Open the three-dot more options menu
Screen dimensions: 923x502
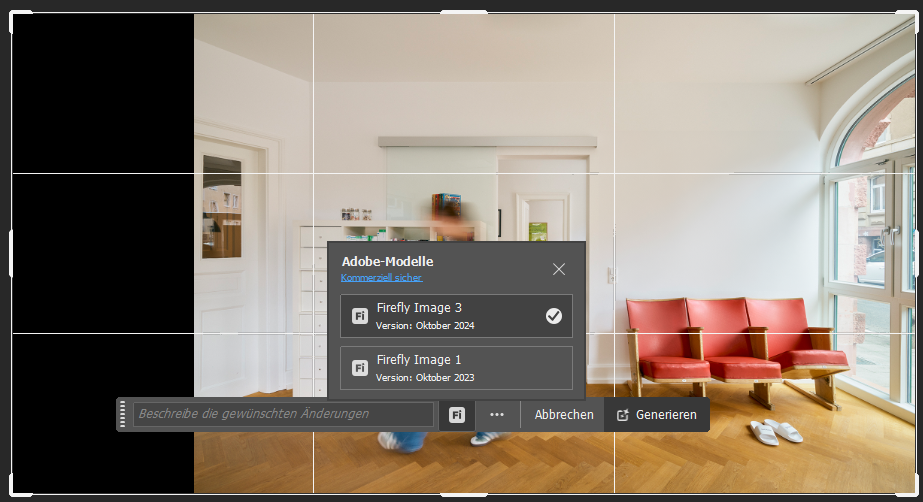click(x=497, y=415)
